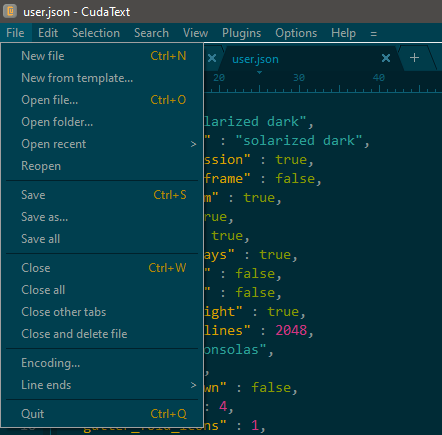
Task: Click the value 2048 in the editor
Action: click(x=291, y=330)
